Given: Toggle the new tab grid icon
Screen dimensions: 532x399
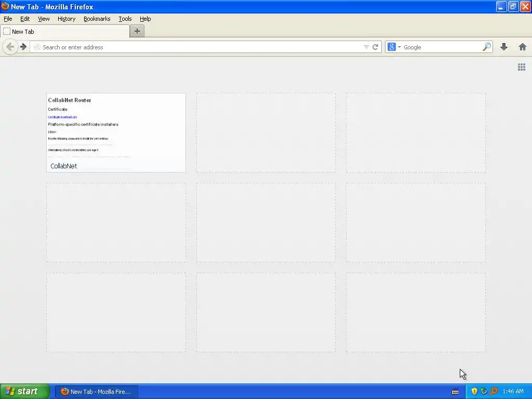Looking at the screenshot, I should point(522,67).
